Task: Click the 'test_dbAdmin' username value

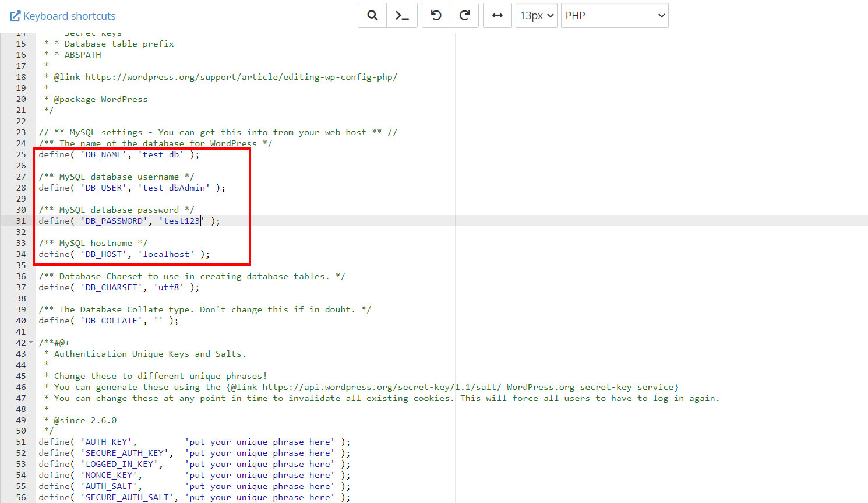Action: coord(174,188)
